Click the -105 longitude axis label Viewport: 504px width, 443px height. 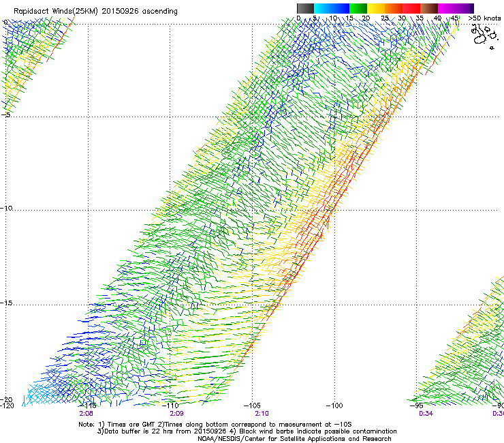(252, 406)
